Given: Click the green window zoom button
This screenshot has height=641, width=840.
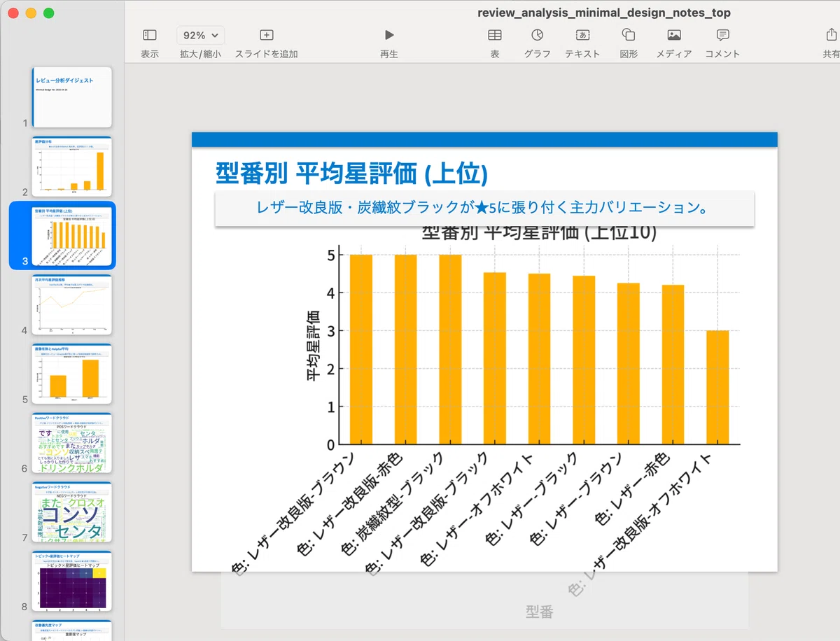Looking at the screenshot, I should pos(48,13).
